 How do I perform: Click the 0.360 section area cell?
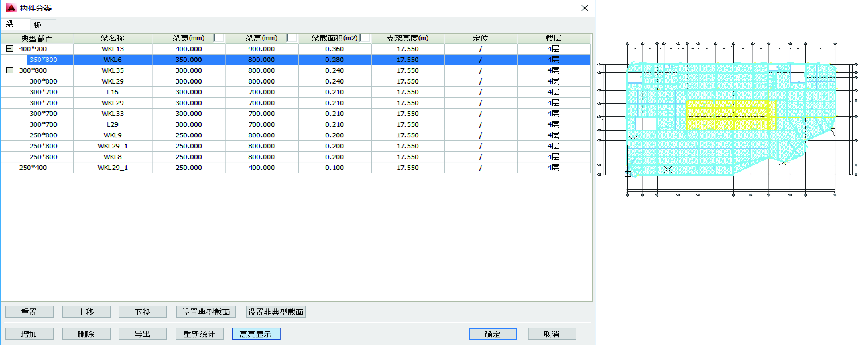click(x=335, y=49)
